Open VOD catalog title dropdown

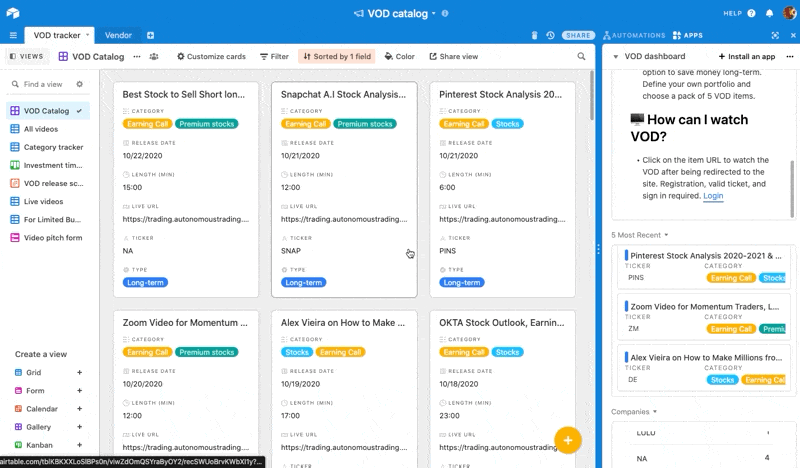[x=434, y=13]
